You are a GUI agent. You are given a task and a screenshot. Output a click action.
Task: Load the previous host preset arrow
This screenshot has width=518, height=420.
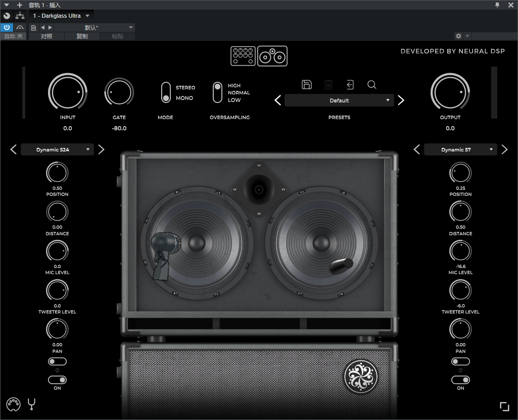42,27
